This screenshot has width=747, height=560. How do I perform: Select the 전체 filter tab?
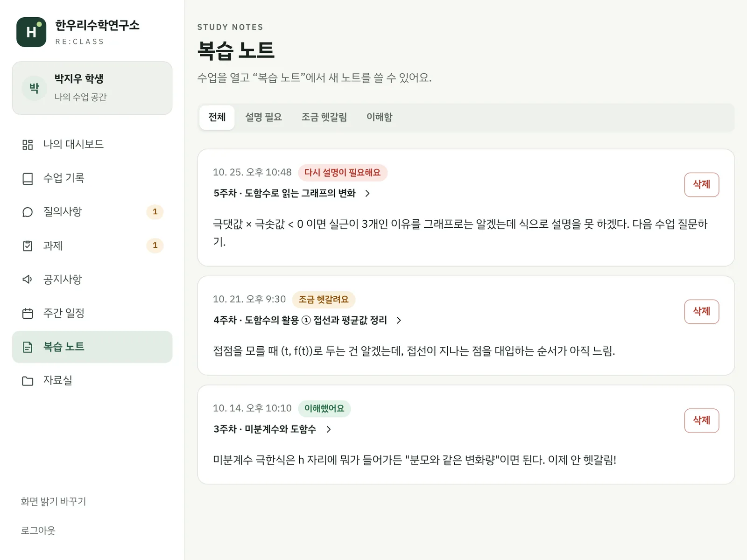pos(217,117)
